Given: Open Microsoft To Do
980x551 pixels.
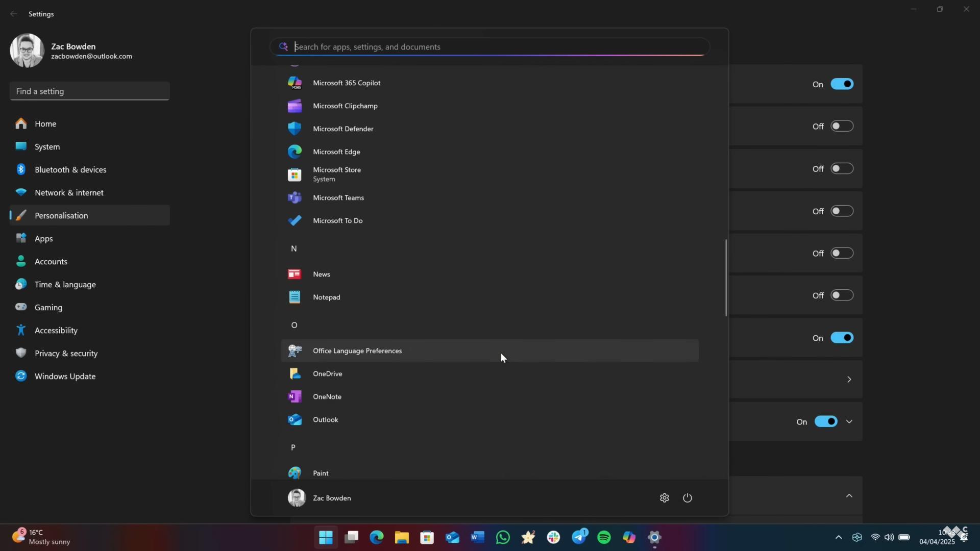Looking at the screenshot, I should tap(489, 220).
